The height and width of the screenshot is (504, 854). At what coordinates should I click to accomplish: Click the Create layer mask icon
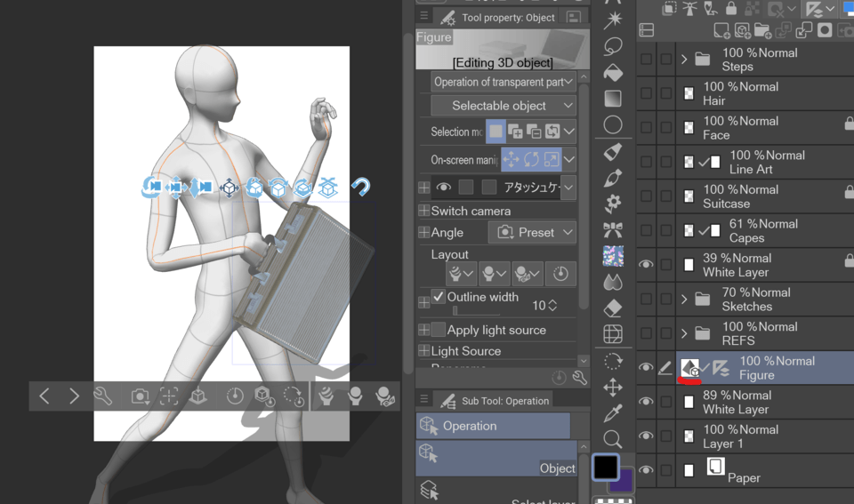pyautogui.click(x=825, y=30)
